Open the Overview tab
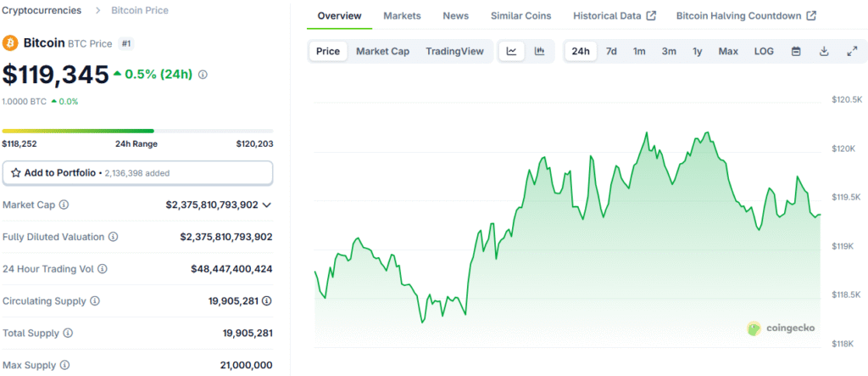This screenshot has width=868, height=376. click(339, 15)
